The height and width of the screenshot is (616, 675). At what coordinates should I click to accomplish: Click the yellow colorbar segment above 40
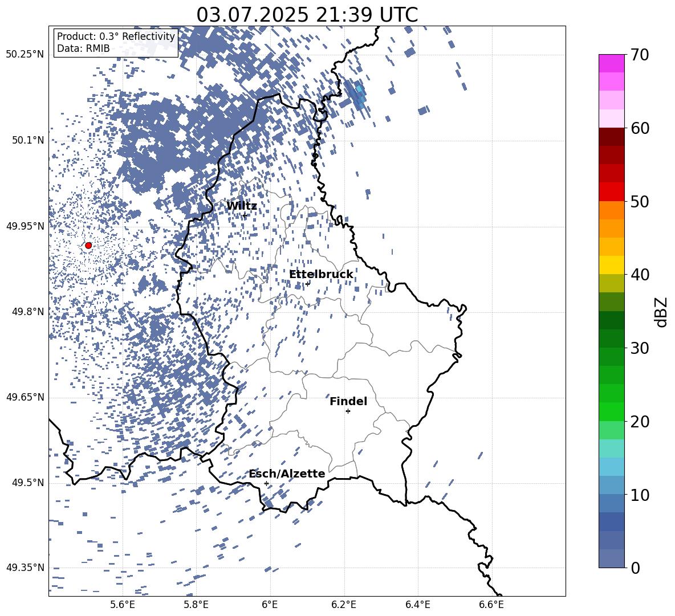(x=611, y=265)
